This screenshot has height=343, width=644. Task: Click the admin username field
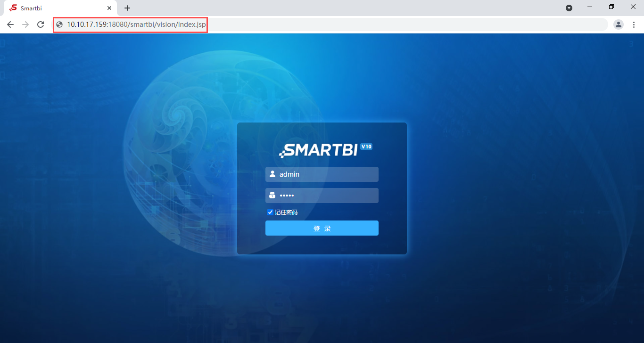(x=322, y=174)
